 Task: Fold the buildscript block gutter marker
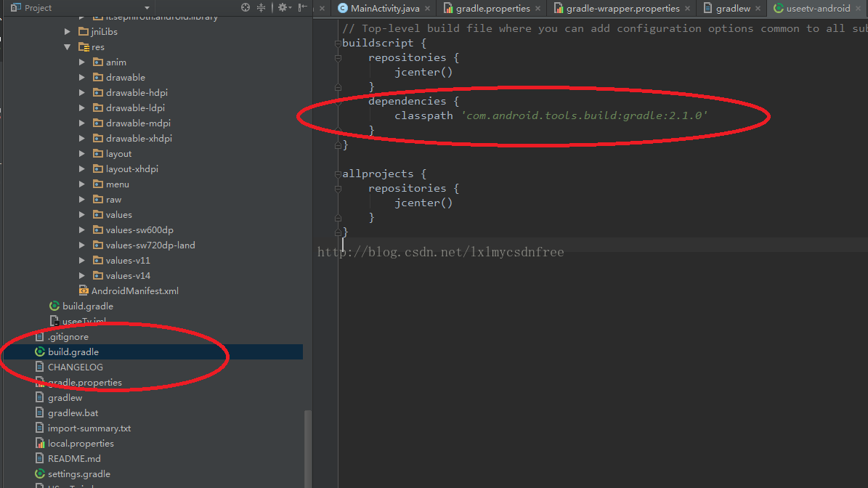pyautogui.click(x=338, y=43)
